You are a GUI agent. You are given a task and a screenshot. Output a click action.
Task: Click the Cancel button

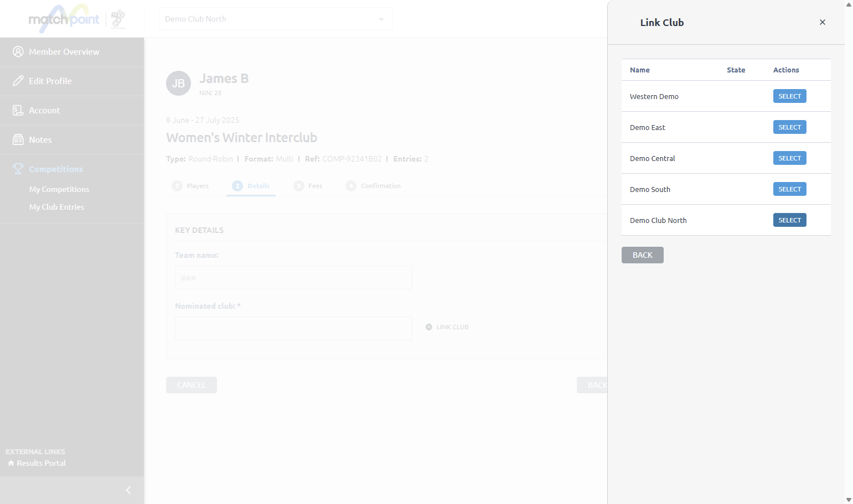pyautogui.click(x=192, y=385)
